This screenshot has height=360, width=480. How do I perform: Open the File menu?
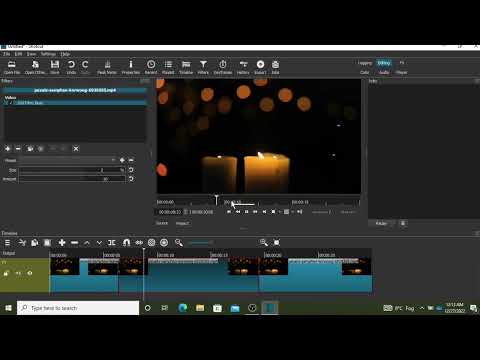6,54
